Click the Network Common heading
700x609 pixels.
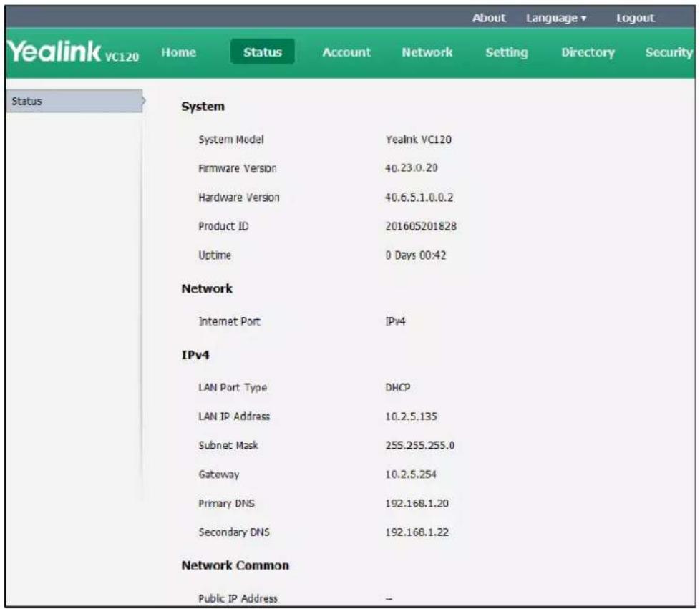click(235, 565)
